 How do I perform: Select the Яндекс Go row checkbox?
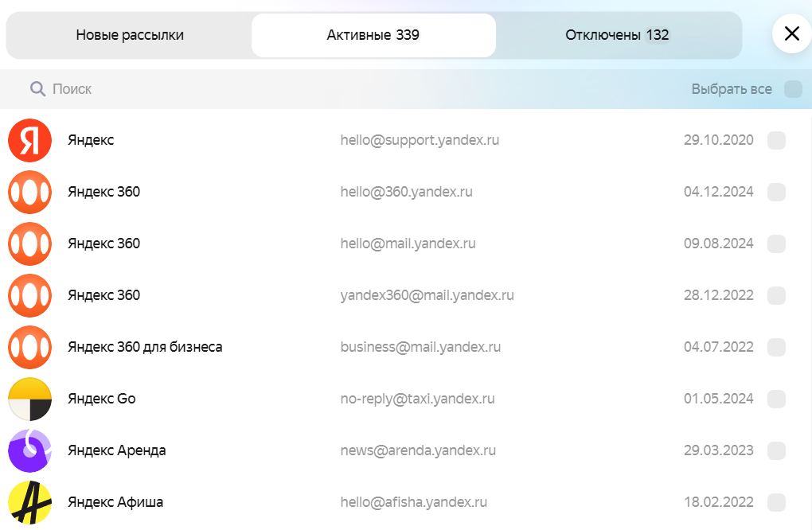tap(776, 399)
